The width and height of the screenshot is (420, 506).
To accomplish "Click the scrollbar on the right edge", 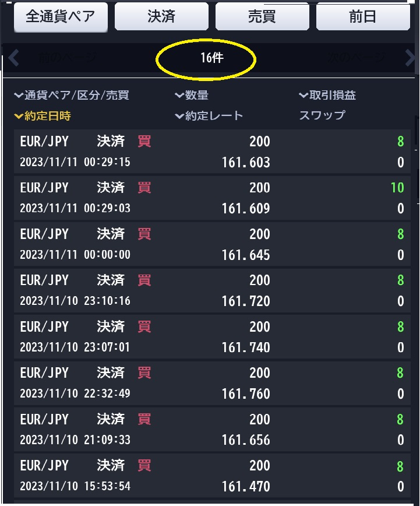I will click(416, 175).
